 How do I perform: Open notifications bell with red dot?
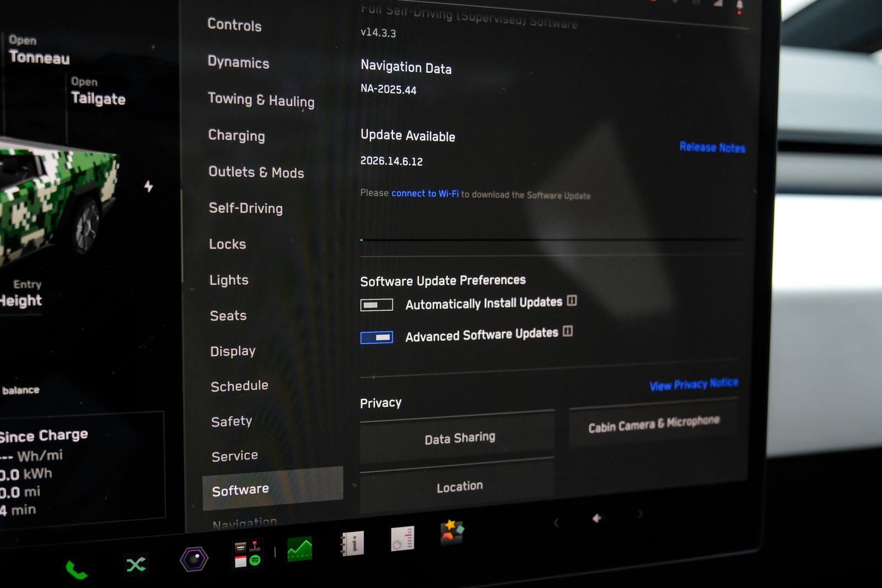click(739, 6)
